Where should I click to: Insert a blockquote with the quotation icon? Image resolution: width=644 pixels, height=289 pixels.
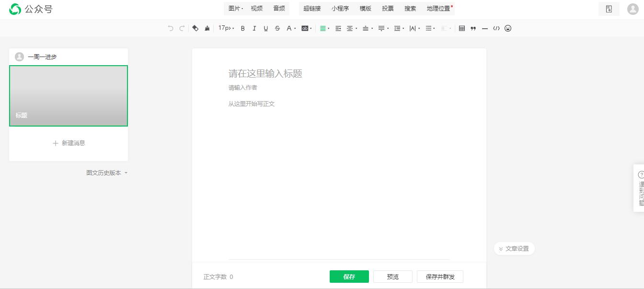pos(473,28)
